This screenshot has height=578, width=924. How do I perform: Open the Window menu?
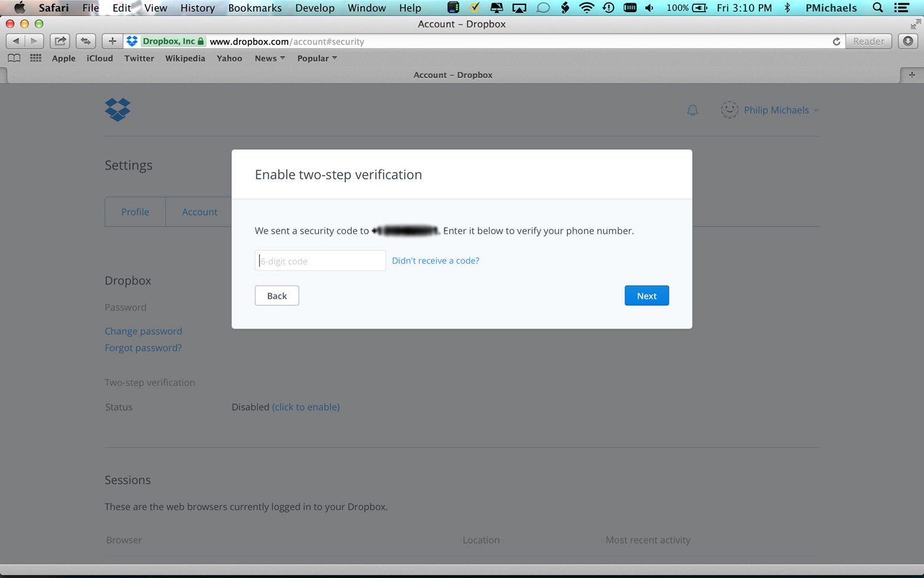367,7
